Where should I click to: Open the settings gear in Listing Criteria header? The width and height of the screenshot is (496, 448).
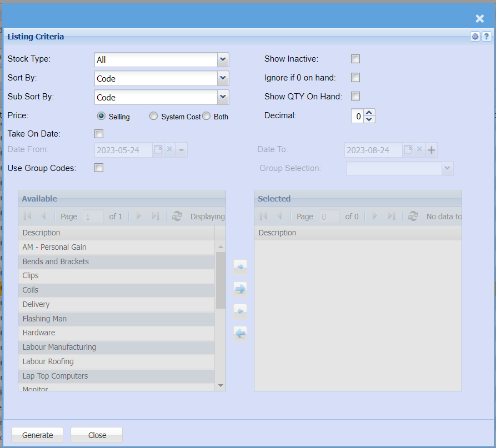[x=475, y=37]
